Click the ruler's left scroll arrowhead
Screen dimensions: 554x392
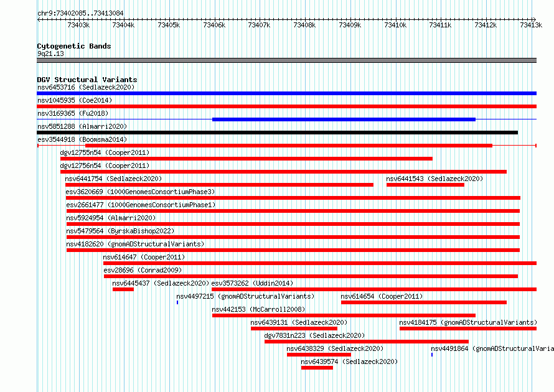pyautogui.click(x=39, y=19)
